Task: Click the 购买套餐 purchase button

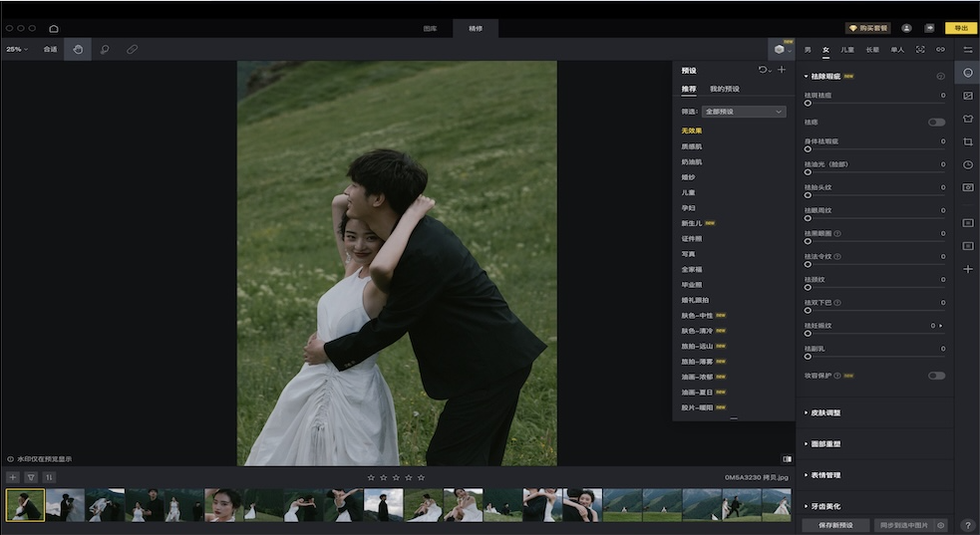Action: point(867,29)
